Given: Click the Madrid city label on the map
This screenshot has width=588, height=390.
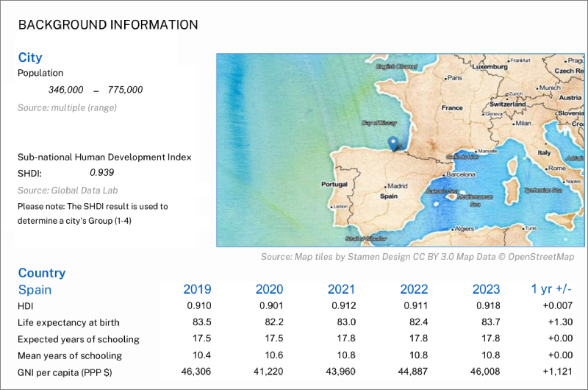Looking at the screenshot, I should click(397, 186).
